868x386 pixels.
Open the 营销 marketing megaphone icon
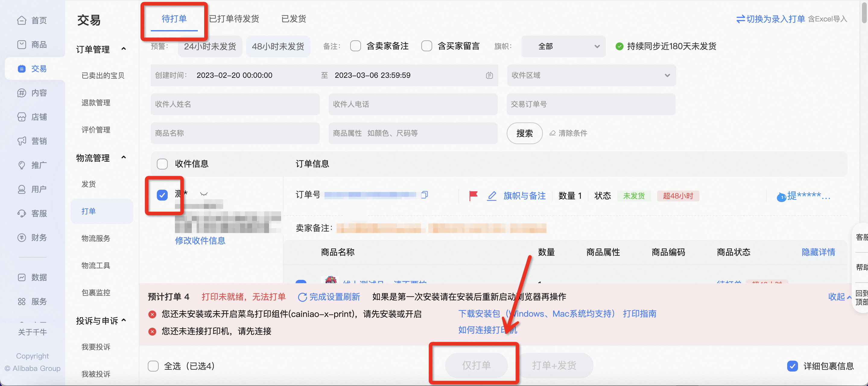[22, 141]
